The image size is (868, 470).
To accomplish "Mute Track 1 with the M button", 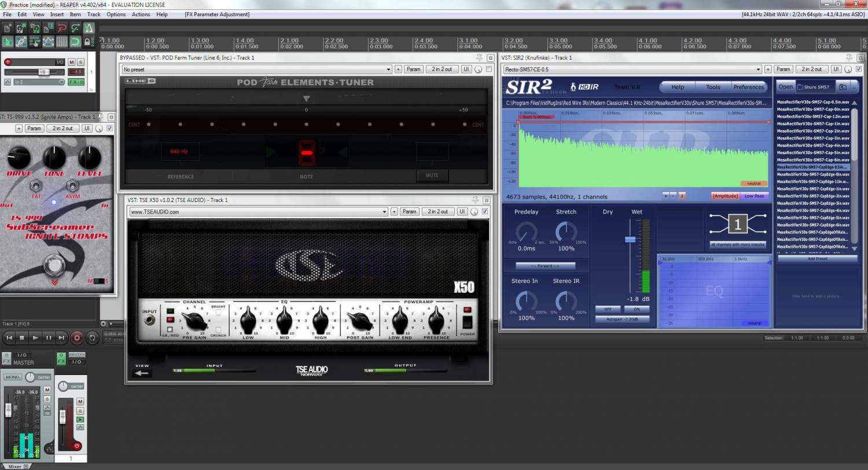I will point(72,62).
